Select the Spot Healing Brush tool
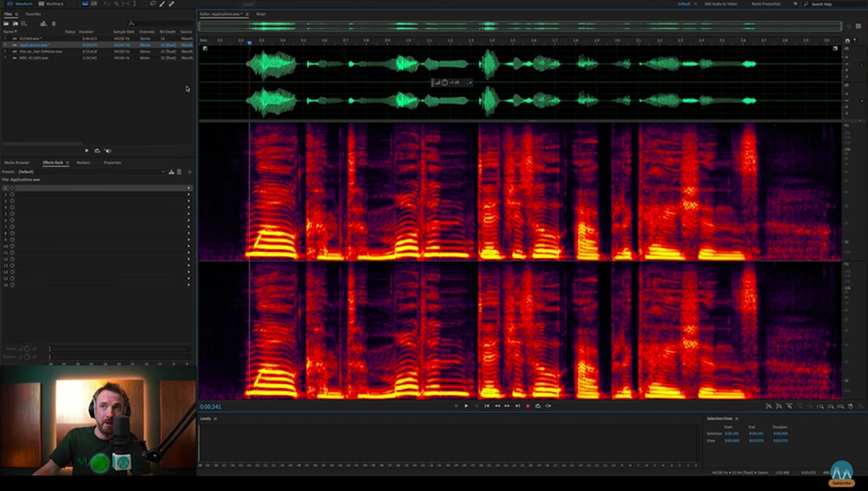 coord(171,4)
